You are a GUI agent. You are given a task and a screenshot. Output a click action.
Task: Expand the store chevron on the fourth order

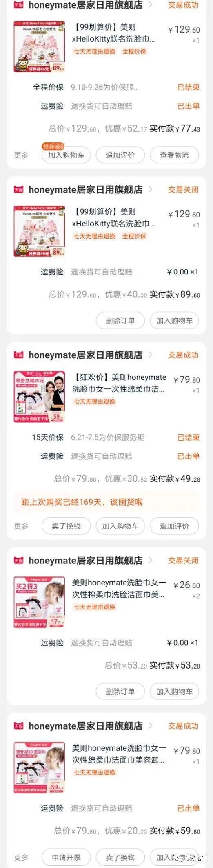[x=150, y=561]
